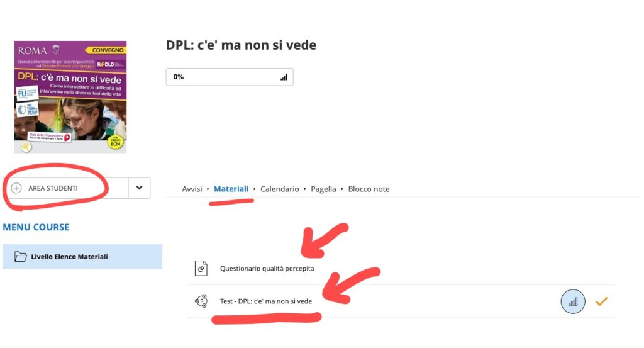Go to the Pagella tab

323,189
